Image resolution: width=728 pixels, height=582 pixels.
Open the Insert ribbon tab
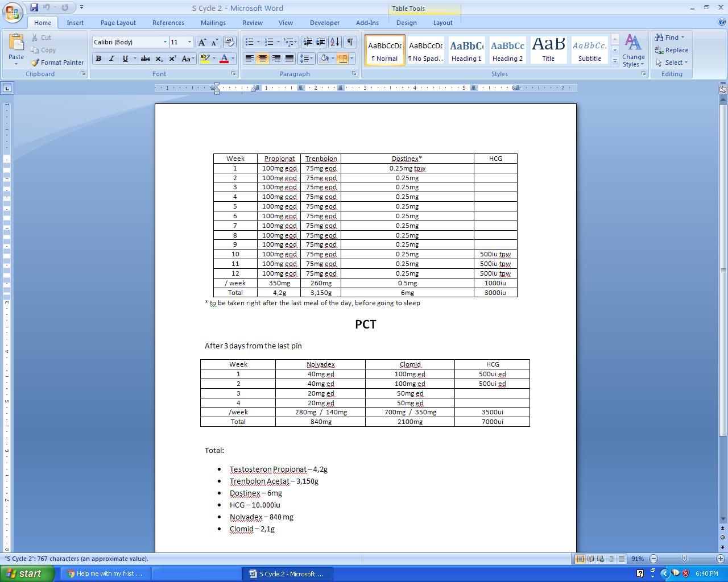point(75,23)
